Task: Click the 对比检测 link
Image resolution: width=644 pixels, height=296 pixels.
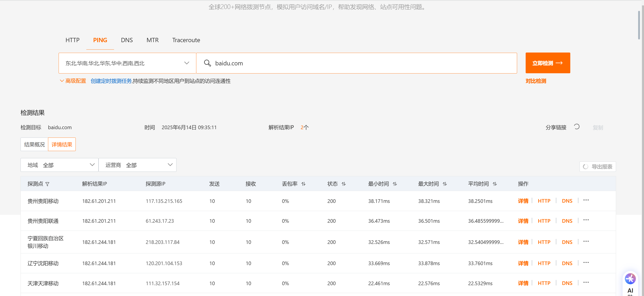Action: coord(536,81)
